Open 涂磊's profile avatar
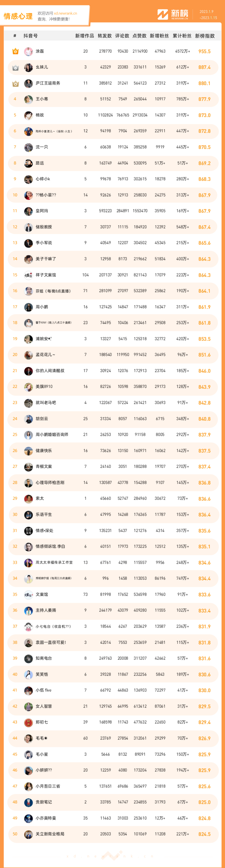Screen dimensions: 225x868 point(29,51)
